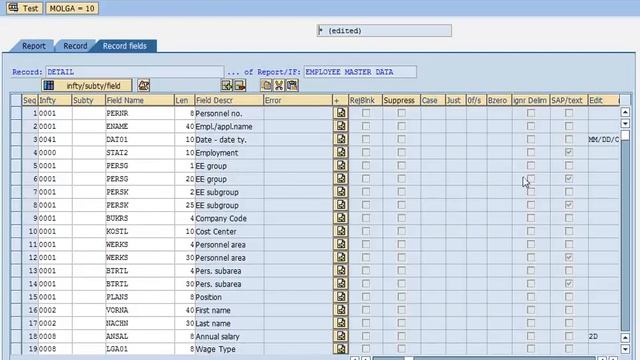Click the delete row toolbar icon
This screenshot has width=640, height=360.
click(x=240, y=85)
